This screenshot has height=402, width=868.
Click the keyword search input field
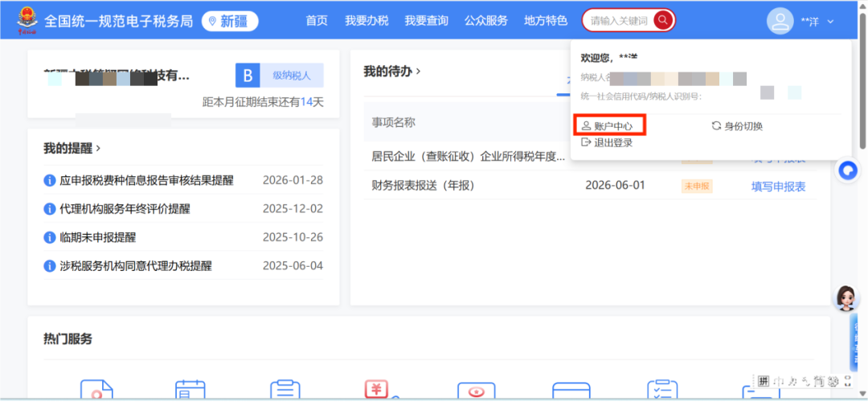[618, 21]
